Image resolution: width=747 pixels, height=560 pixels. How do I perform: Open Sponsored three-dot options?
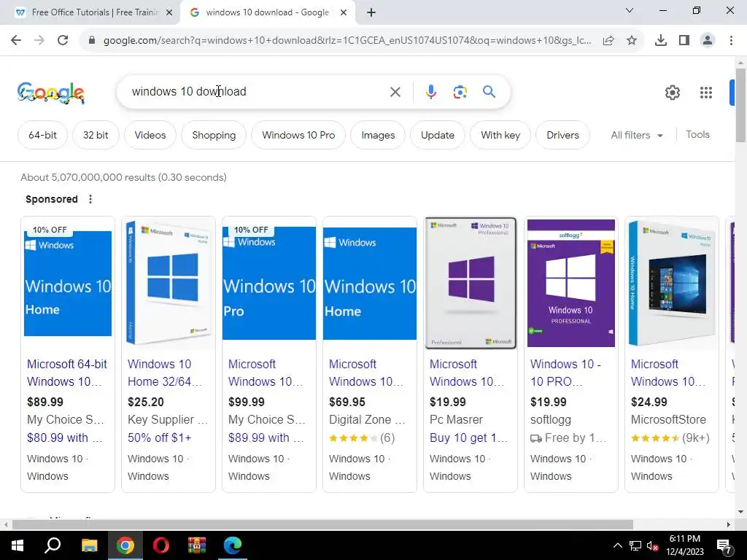(90, 199)
